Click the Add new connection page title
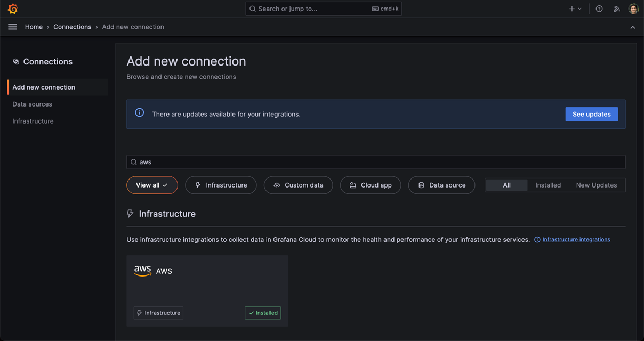Screen dimensions: 644x341 point(186,61)
